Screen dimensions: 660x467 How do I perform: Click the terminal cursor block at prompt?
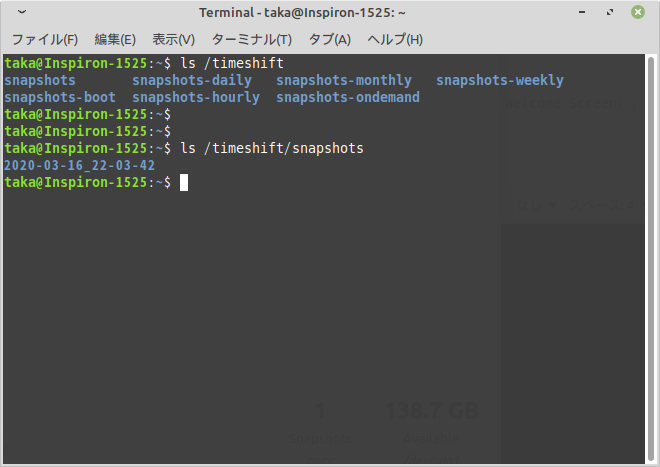tap(184, 183)
